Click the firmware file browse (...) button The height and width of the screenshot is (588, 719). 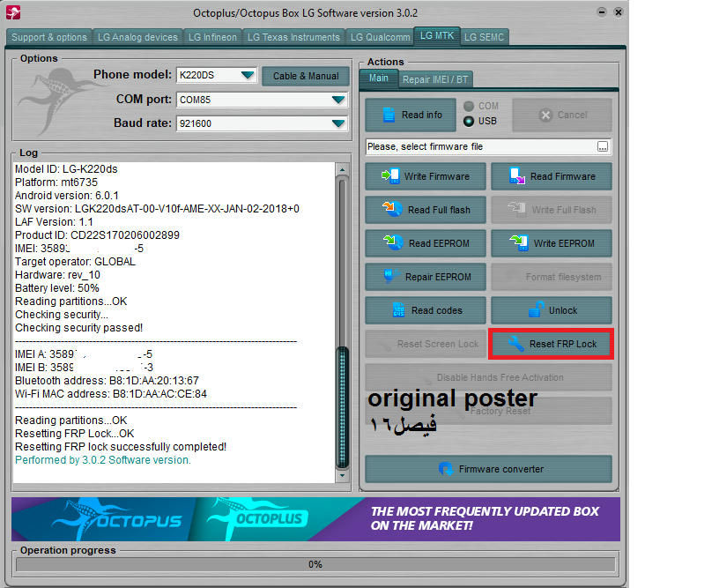click(603, 146)
